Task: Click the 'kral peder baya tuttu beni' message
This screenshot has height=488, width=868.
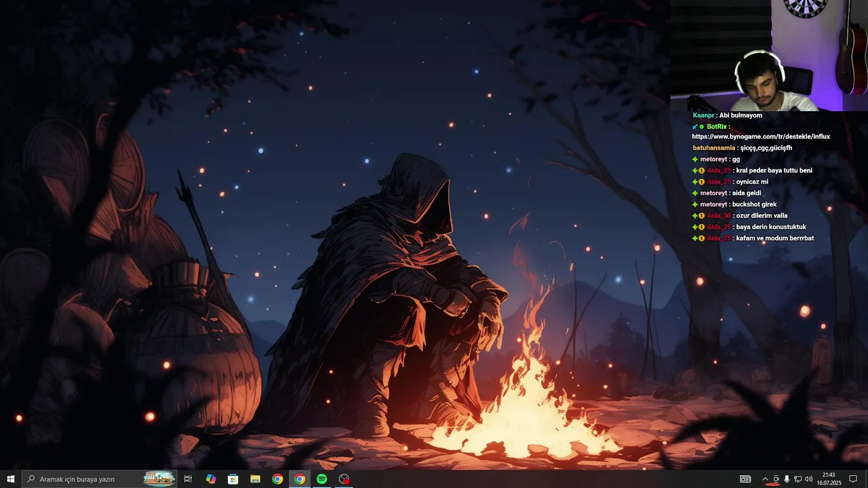Action: tap(752, 171)
